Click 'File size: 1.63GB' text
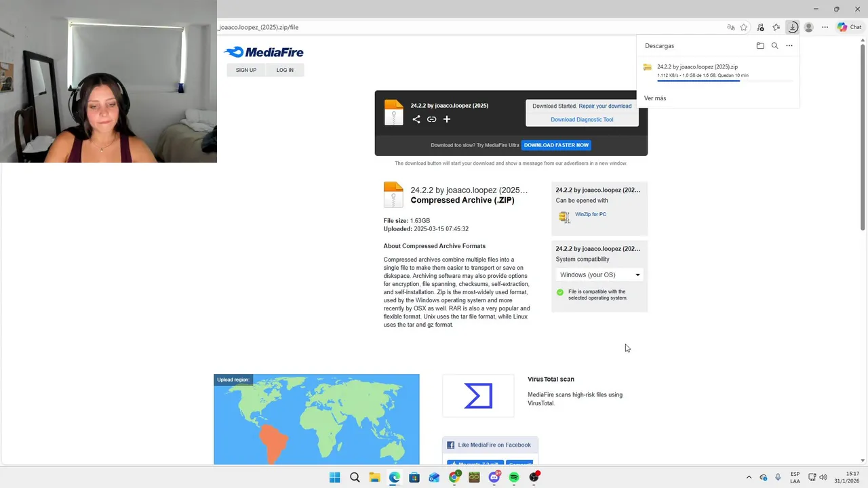Image resolution: width=868 pixels, height=488 pixels. [407, 221]
